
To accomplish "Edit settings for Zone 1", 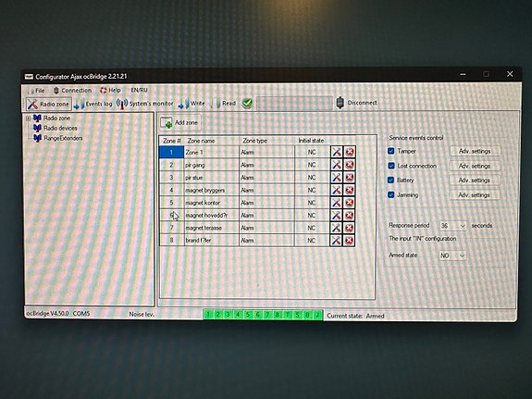I will [336, 152].
